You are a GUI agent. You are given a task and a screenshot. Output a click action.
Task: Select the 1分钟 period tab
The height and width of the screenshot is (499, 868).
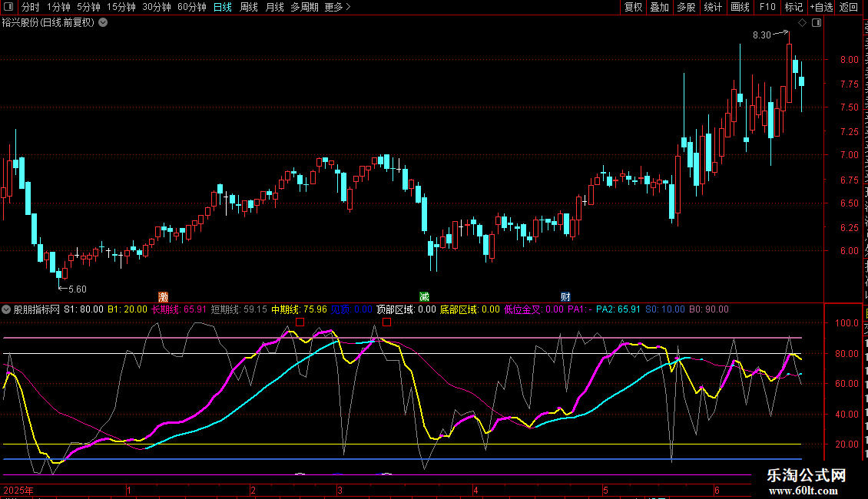coord(58,7)
